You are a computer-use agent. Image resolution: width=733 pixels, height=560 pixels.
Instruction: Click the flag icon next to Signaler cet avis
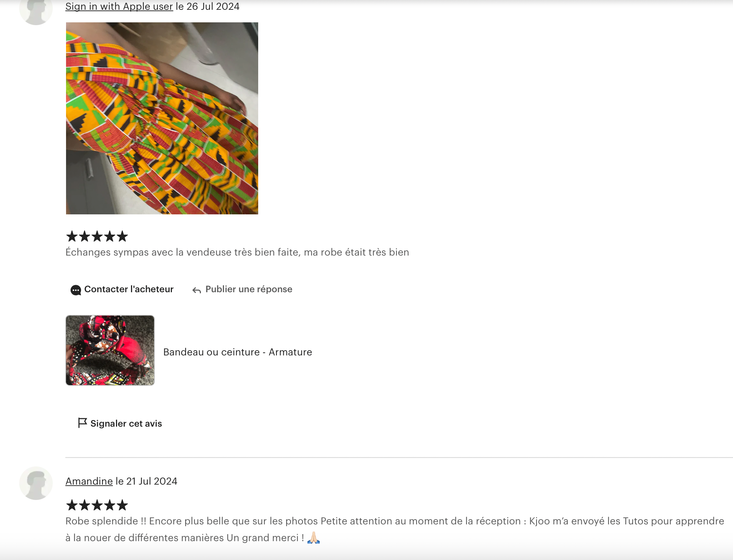click(82, 423)
